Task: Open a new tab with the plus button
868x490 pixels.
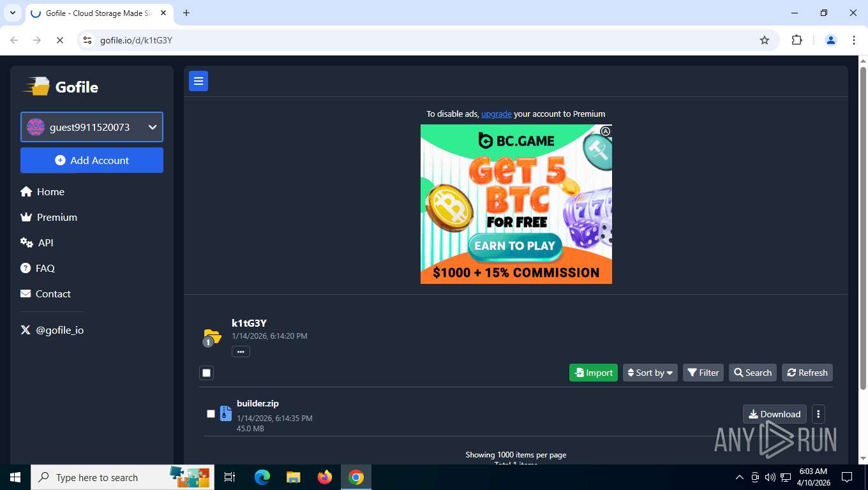Action: pyautogui.click(x=186, y=13)
